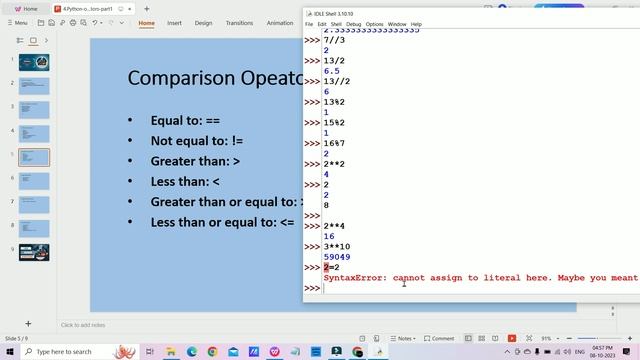Click the Open file icon in WPS toolbar
The image size is (640, 360).
pyautogui.click(x=41, y=23)
